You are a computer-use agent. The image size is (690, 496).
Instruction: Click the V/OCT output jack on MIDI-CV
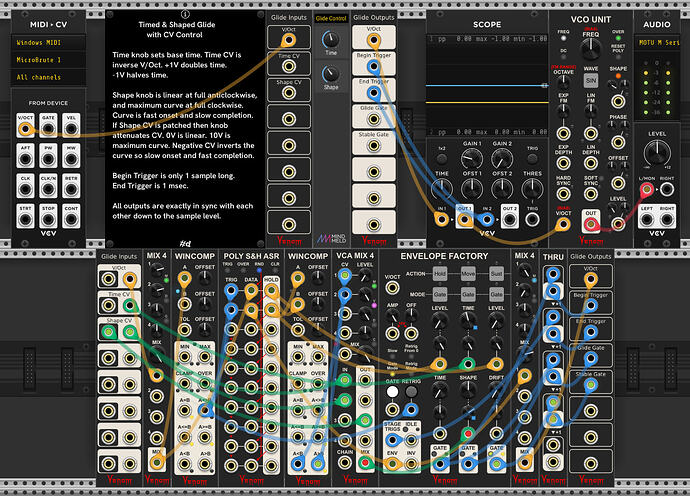[x=25, y=129]
